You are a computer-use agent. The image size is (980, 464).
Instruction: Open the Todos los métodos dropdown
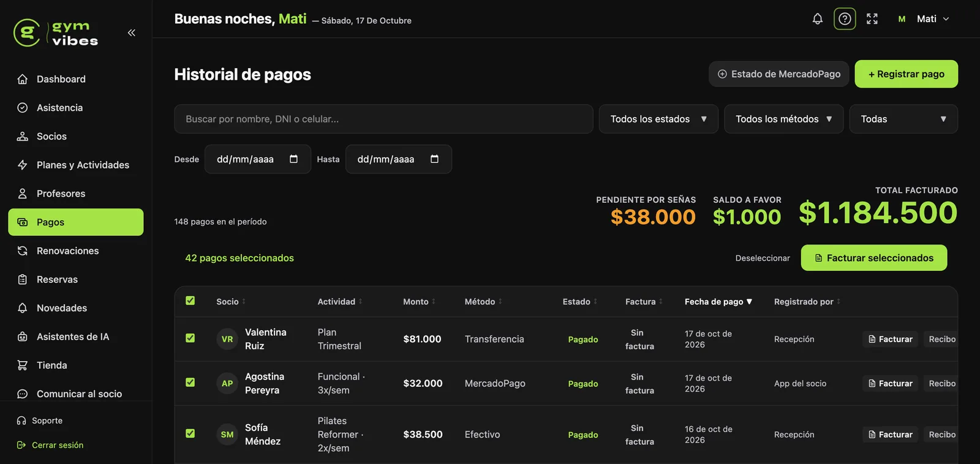tap(784, 119)
